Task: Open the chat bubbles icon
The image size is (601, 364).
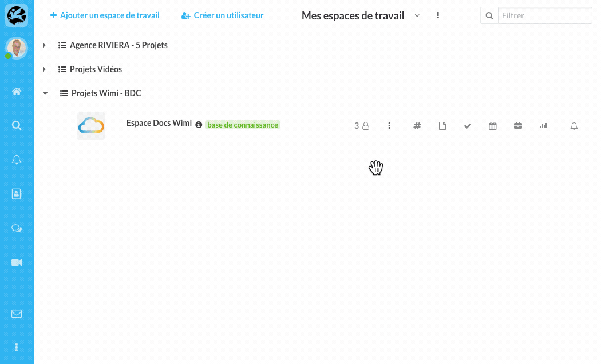Action: (17, 228)
